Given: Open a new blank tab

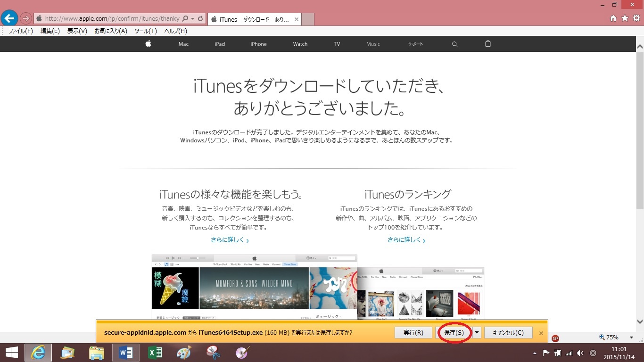Looking at the screenshot, I should (x=307, y=19).
